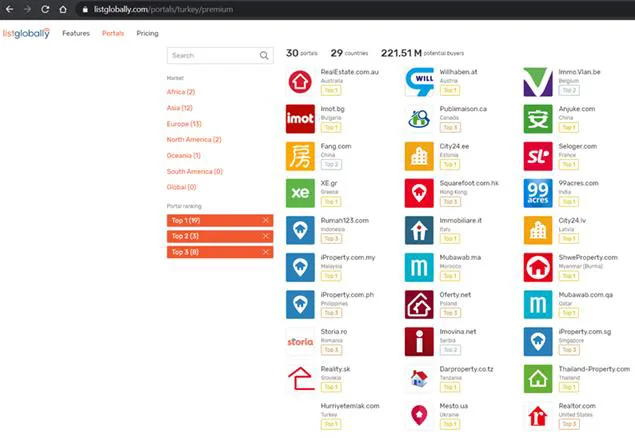This screenshot has width=635, height=438.
Task: Select the green Anjuke.com logo
Action: (538, 119)
